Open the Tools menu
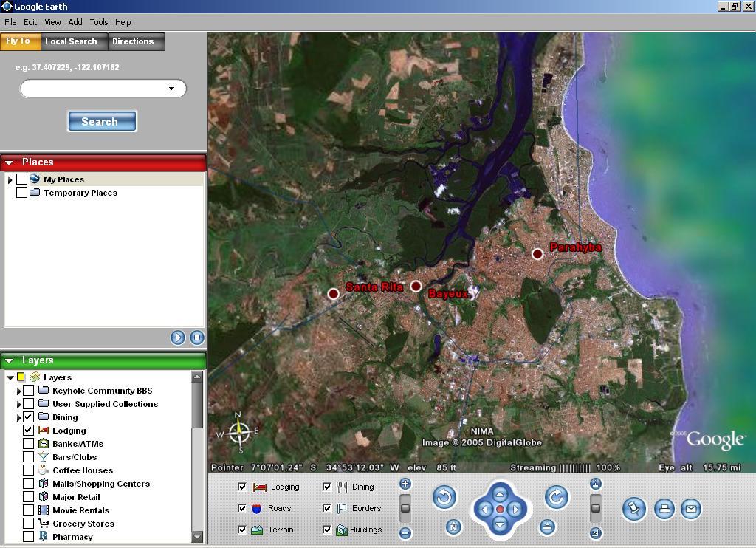The image size is (756, 548). coord(99,22)
